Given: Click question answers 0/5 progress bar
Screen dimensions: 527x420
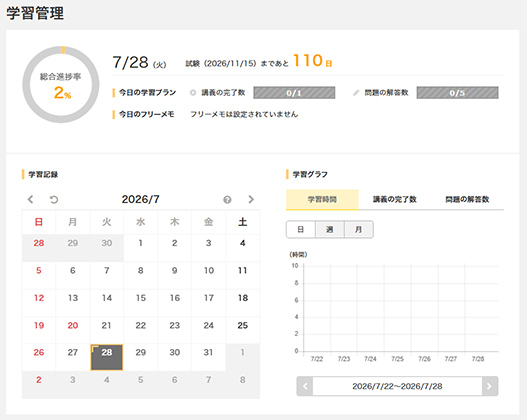Looking at the screenshot, I should [x=457, y=93].
